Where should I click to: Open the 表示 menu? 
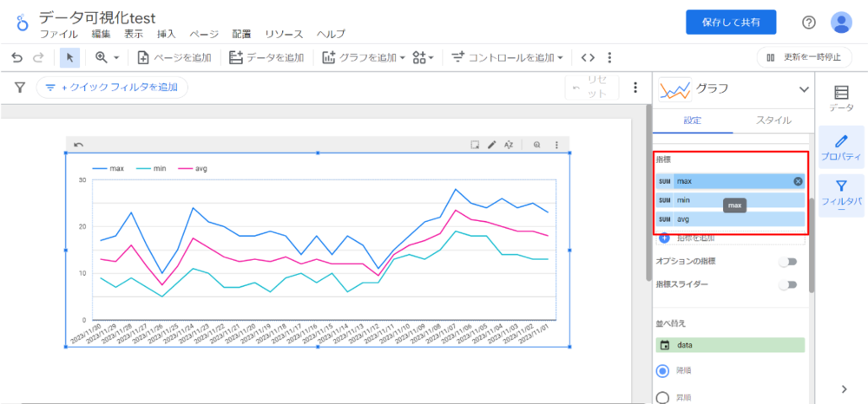click(134, 35)
